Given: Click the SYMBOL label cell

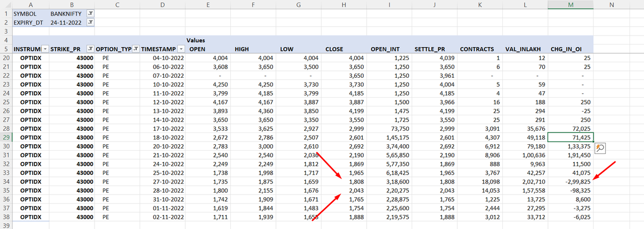Looking at the screenshot, I should 25,13.
